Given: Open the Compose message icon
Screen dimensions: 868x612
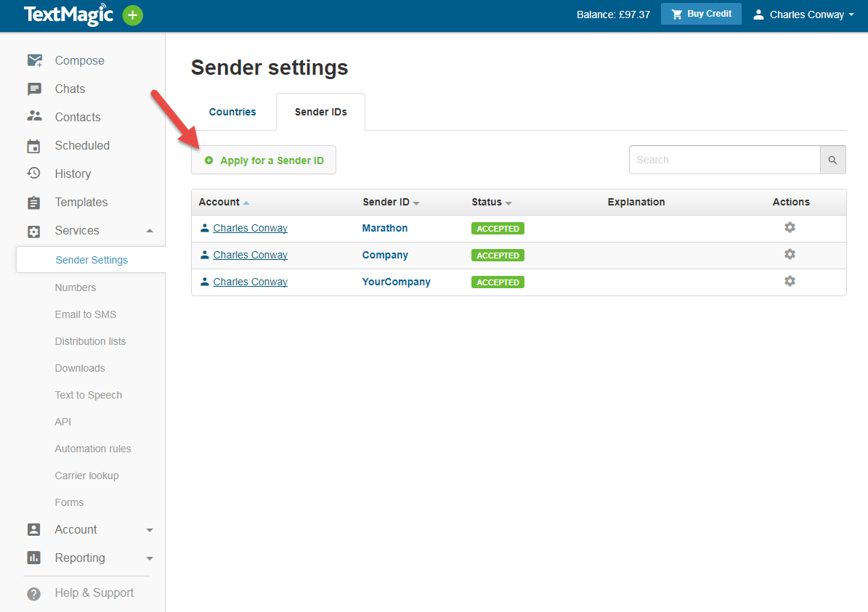Looking at the screenshot, I should pyautogui.click(x=34, y=60).
